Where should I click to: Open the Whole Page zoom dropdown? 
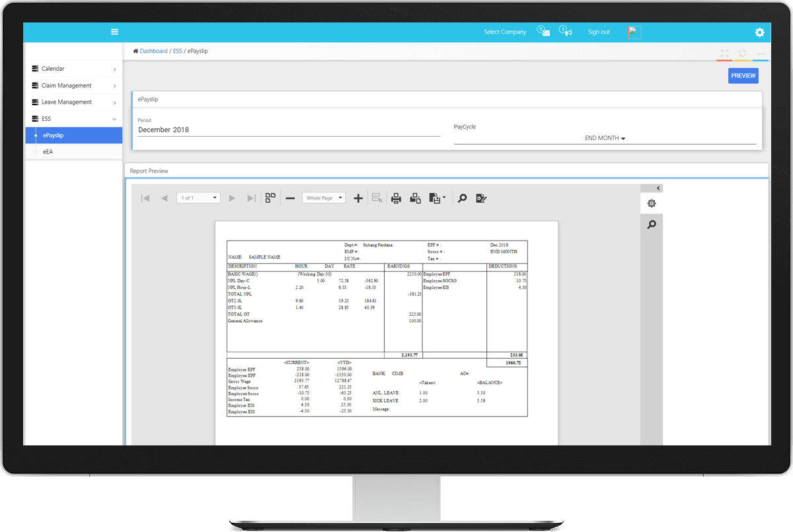pos(323,198)
